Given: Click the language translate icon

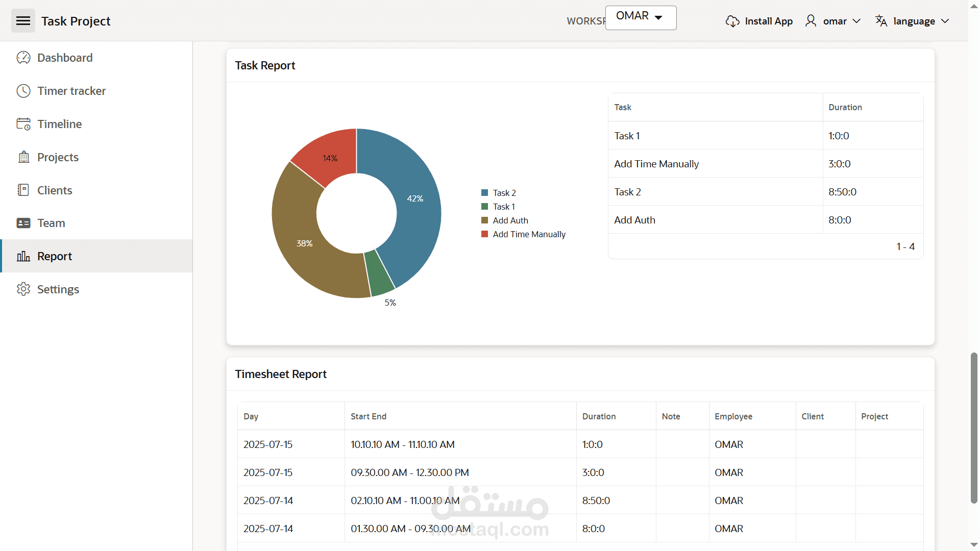Looking at the screenshot, I should pos(881,21).
